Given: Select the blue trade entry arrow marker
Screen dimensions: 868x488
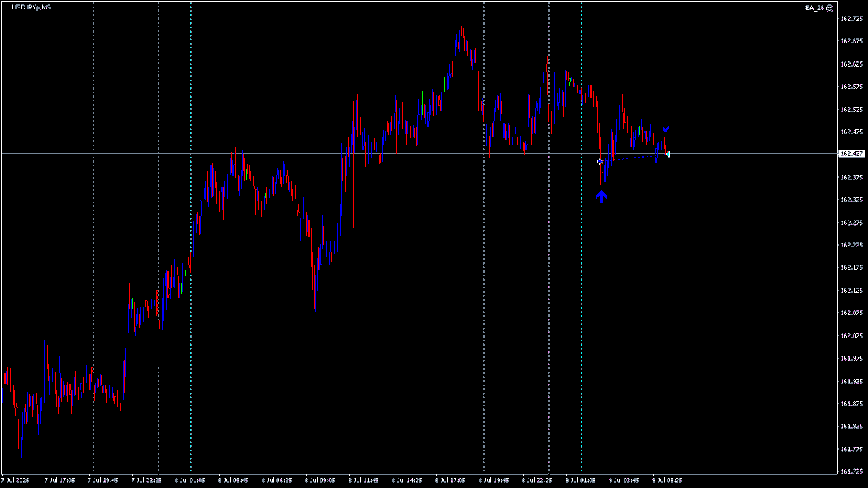Looking at the screenshot, I should pos(600,161).
